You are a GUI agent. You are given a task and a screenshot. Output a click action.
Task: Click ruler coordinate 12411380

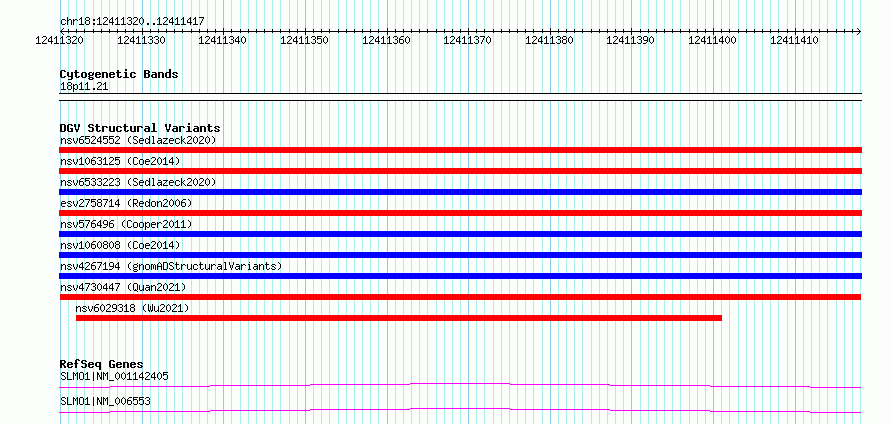549,40
